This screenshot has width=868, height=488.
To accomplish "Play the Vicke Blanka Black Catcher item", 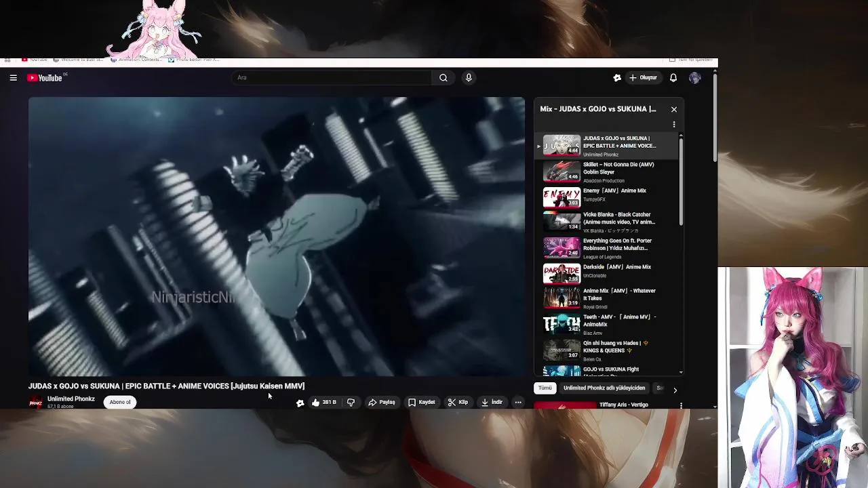I will 607,222.
